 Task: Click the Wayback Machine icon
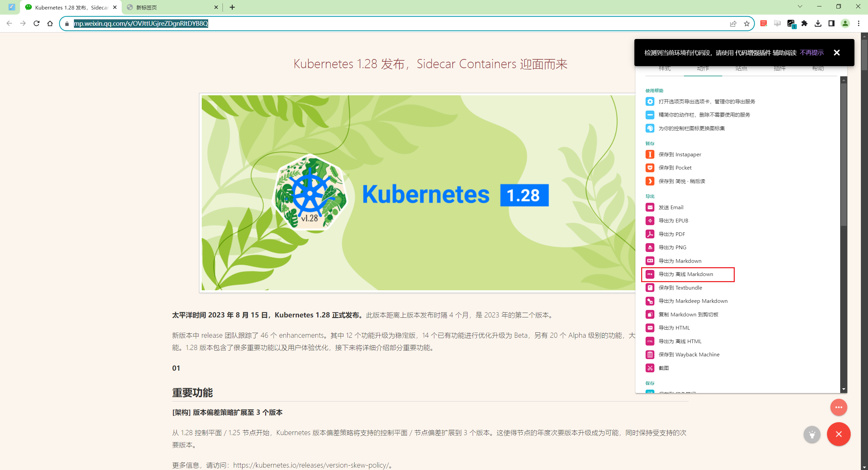(x=650, y=354)
